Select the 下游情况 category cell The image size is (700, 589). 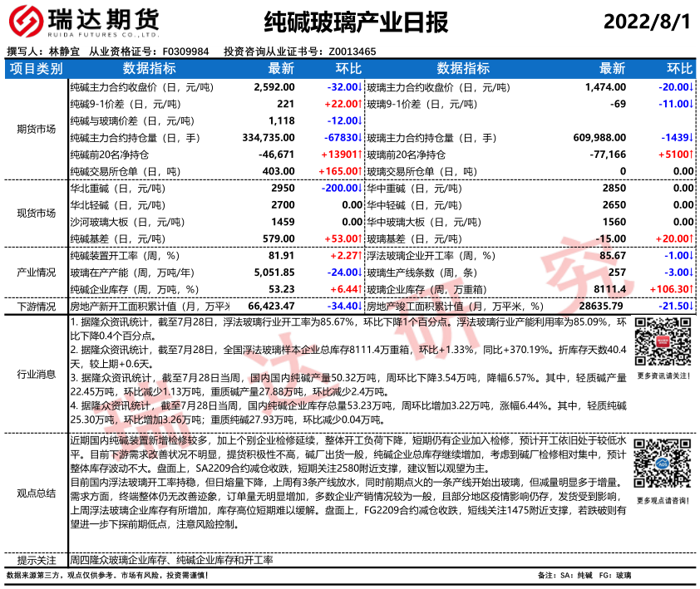(35, 307)
